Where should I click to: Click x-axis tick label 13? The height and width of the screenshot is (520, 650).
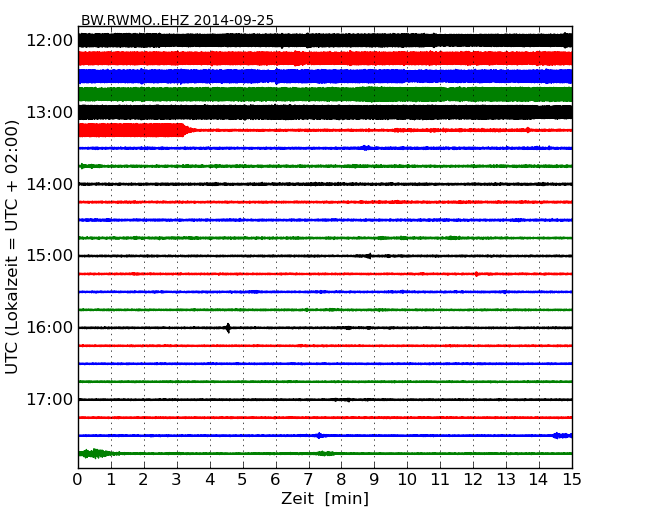click(x=506, y=480)
